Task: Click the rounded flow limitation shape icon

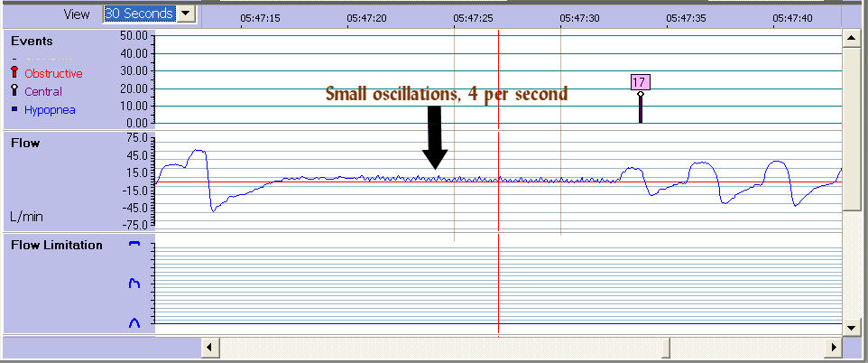Action: 135,322
